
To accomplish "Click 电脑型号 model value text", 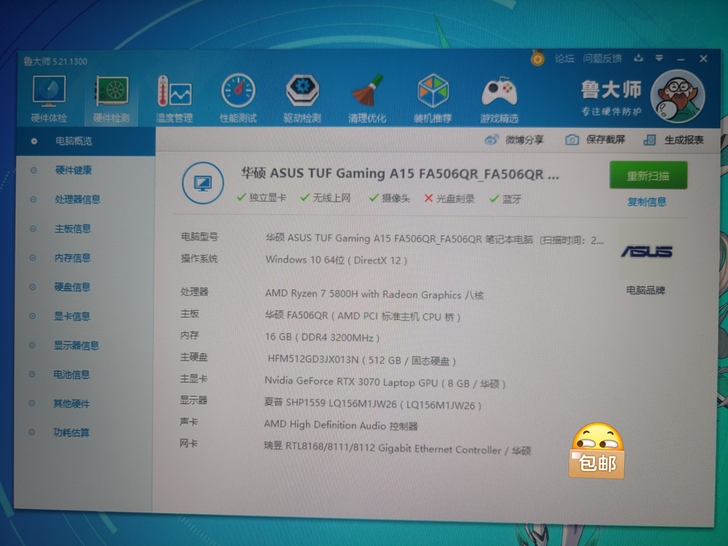I will (434, 240).
